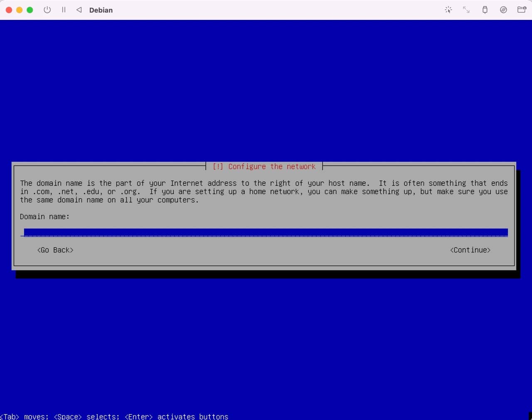Minimize the Debian VM window
The height and width of the screenshot is (420, 532).
pyautogui.click(x=19, y=10)
